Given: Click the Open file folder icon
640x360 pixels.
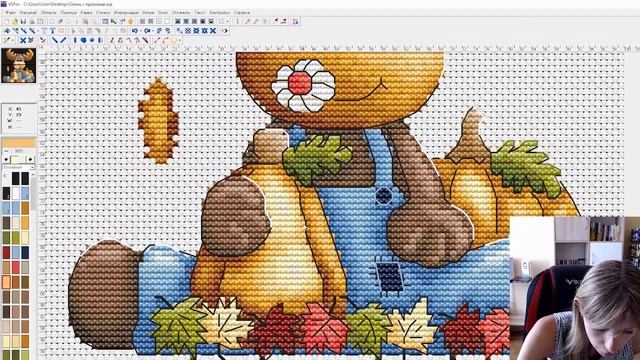Looking at the screenshot, I should point(15,21).
